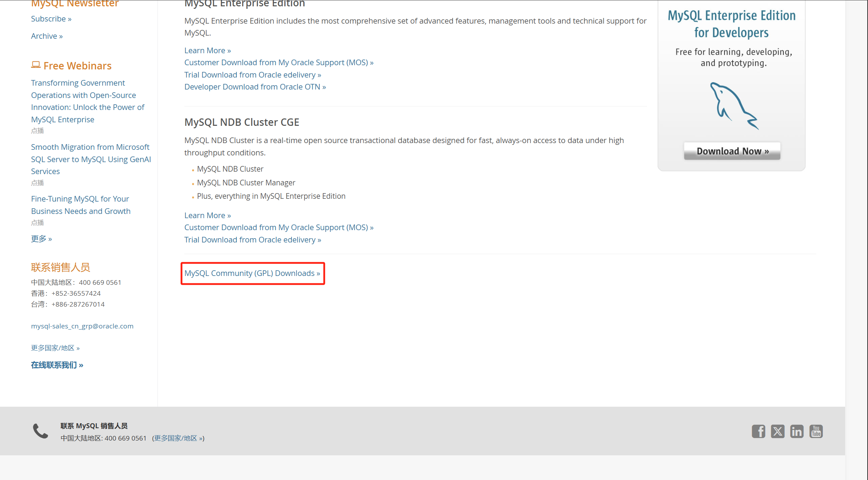Expand 更多 to see more webinars
The height and width of the screenshot is (480, 868).
click(41, 239)
